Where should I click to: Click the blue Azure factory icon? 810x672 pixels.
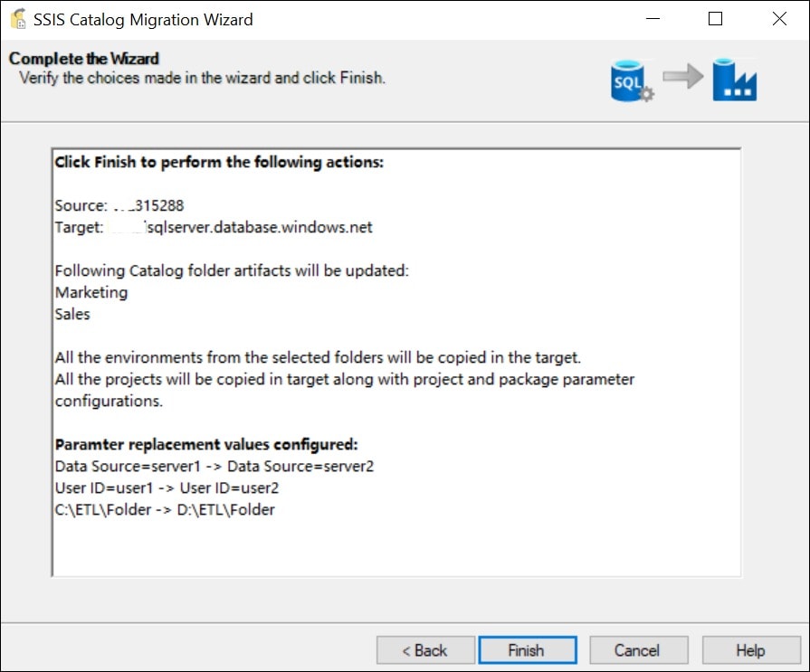pyautogui.click(x=734, y=81)
